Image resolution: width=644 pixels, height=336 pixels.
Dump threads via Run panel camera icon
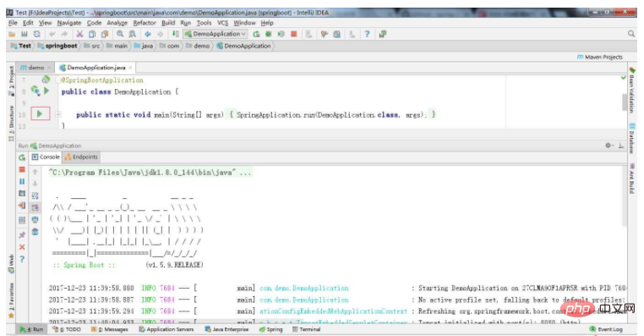click(x=22, y=193)
